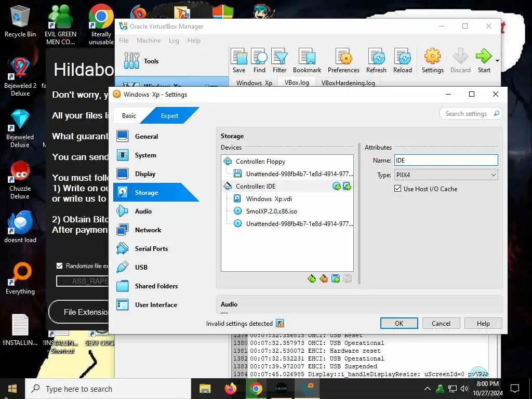Open the controller Type dropdown showing PIIX4
Viewport: 532px width, 399px height.
(446, 175)
